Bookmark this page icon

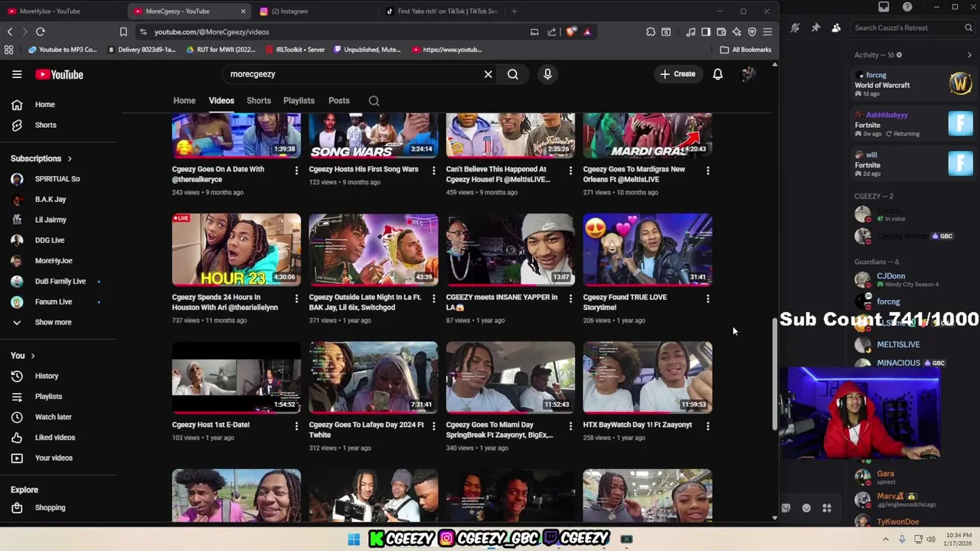coord(123,31)
